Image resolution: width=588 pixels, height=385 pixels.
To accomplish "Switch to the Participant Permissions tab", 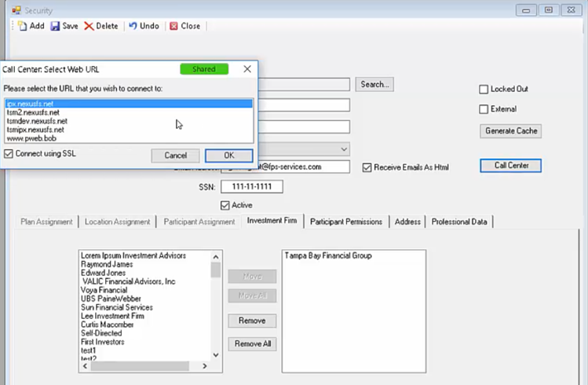I will pyautogui.click(x=345, y=222).
